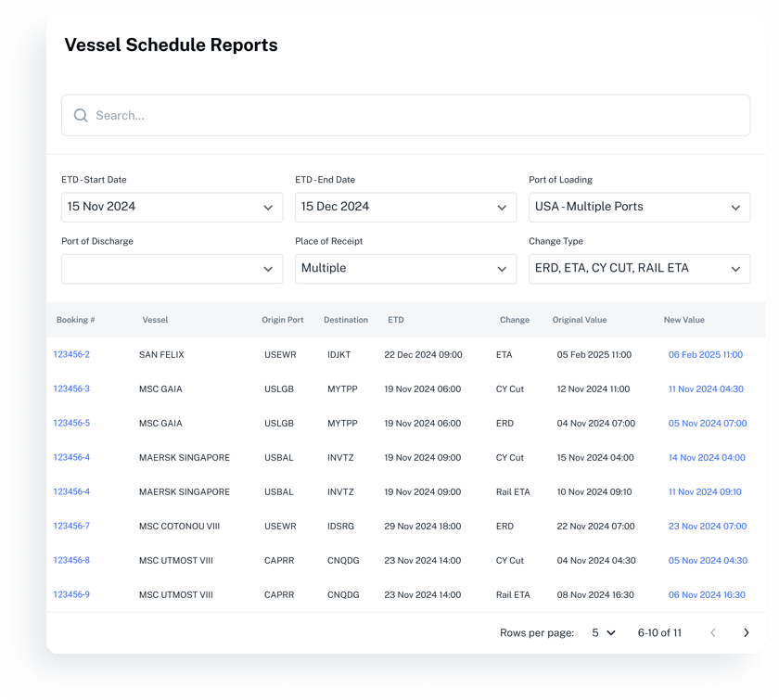The width and height of the screenshot is (779, 700).
Task: Open booking 123456-4 with Rail ETA change
Action: [x=71, y=491]
